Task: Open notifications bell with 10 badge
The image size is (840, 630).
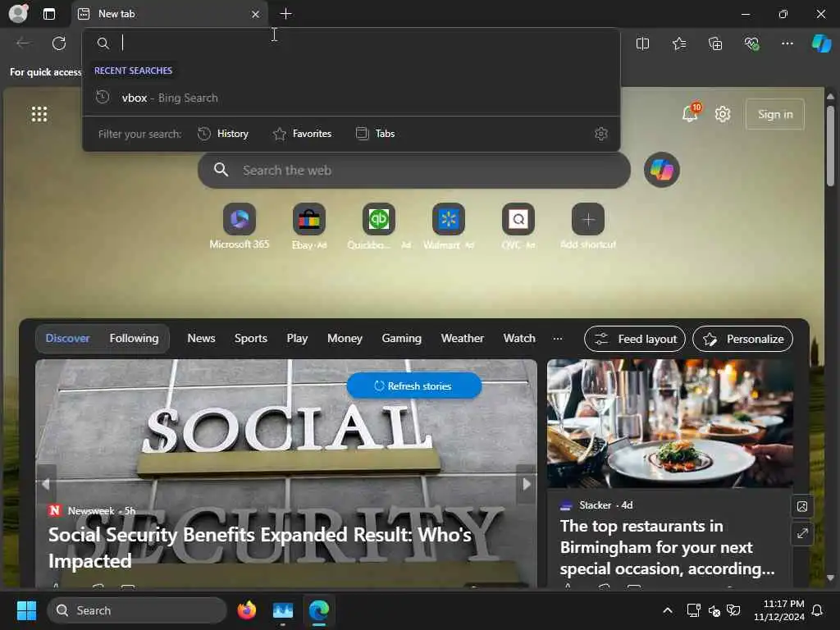Action: (x=690, y=114)
